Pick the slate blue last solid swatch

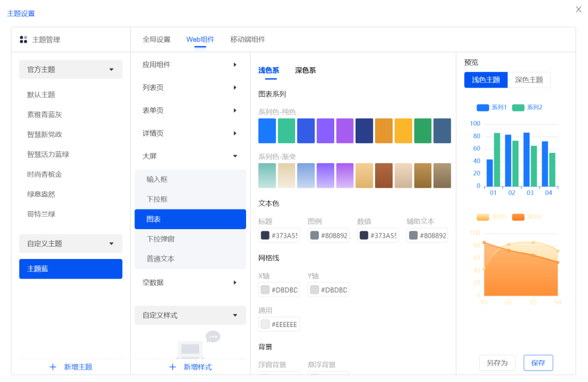pos(442,131)
